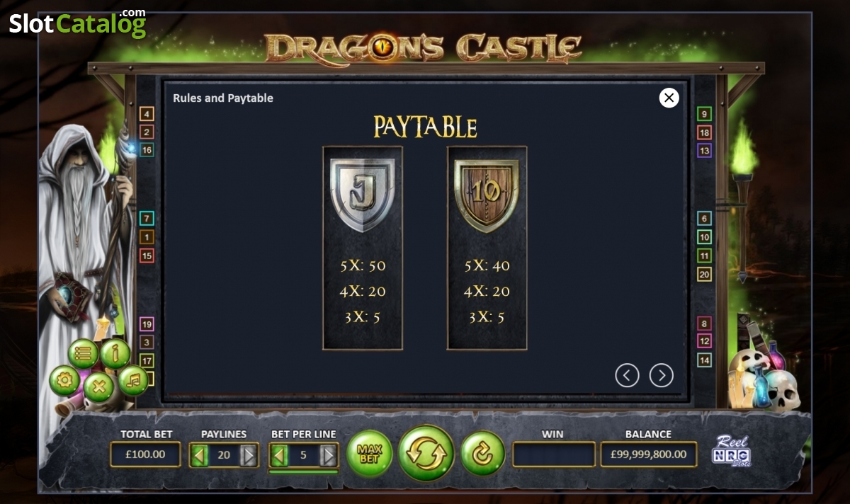Open the info rules button
Screen dimensions: 850x504
[x=115, y=353]
